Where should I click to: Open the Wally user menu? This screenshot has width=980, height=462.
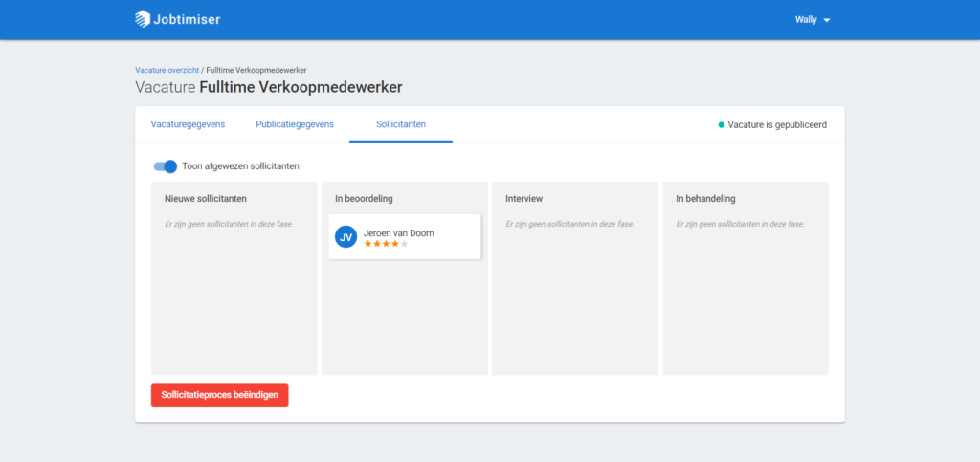812,20
